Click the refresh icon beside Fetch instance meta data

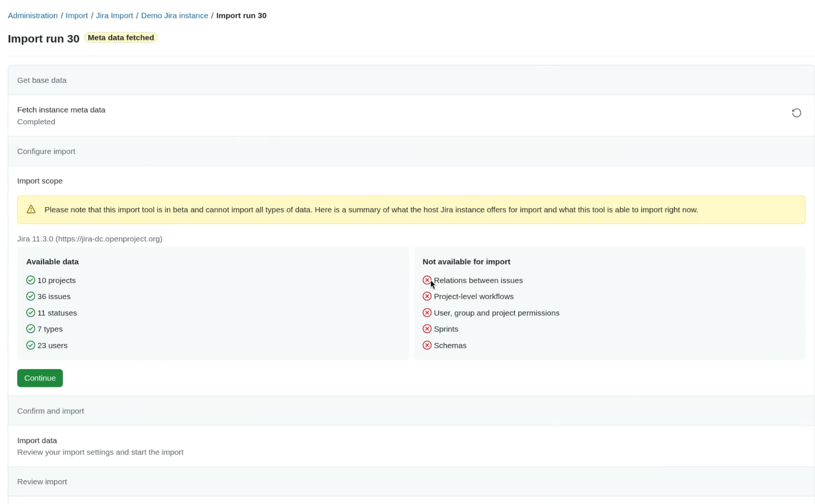tap(796, 113)
